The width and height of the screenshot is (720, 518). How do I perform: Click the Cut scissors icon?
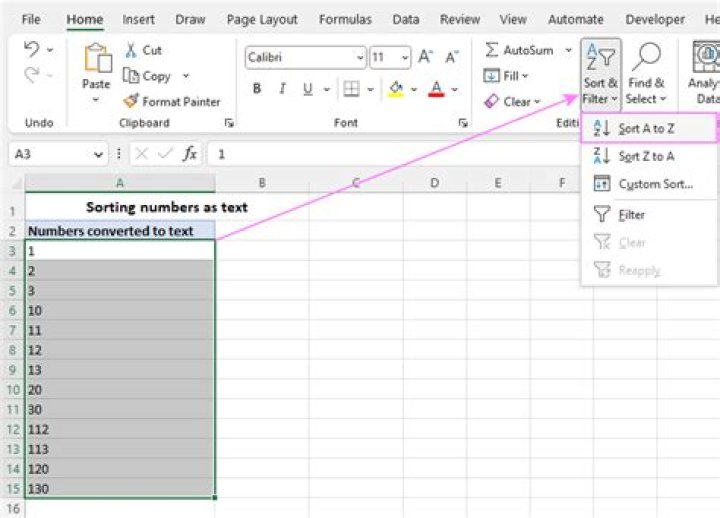coord(132,50)
